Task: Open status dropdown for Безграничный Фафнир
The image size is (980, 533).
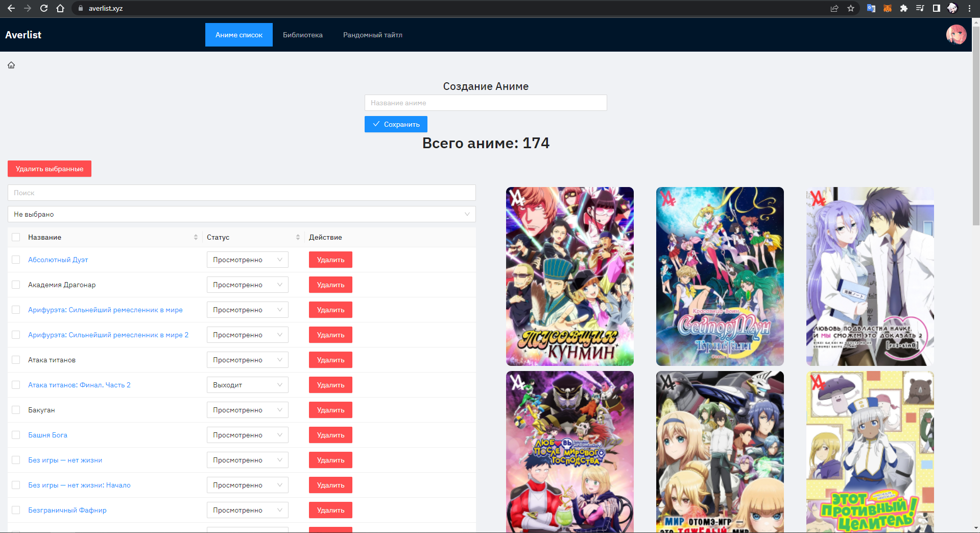Action: pyautogui.click(x=248, y=510)
